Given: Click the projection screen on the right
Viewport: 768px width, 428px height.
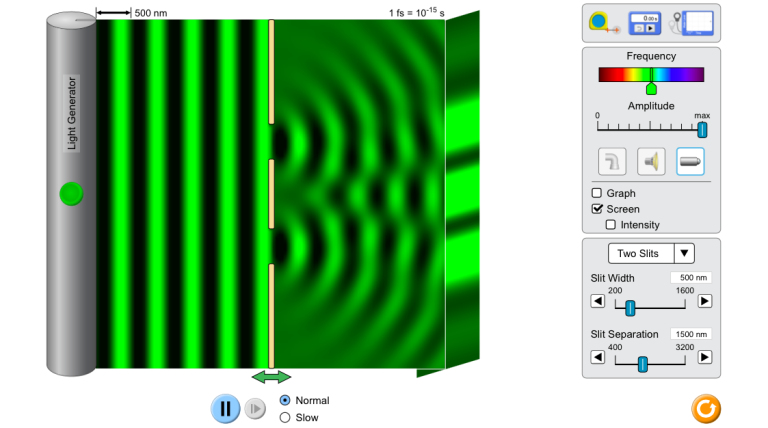Looking at the screenshot, I should [462, 190].
